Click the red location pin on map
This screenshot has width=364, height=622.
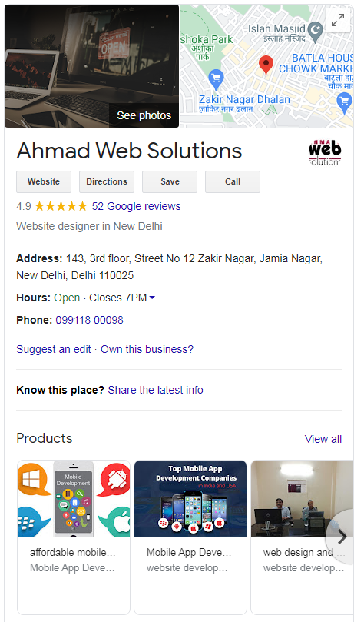click(x=266, y=65)
